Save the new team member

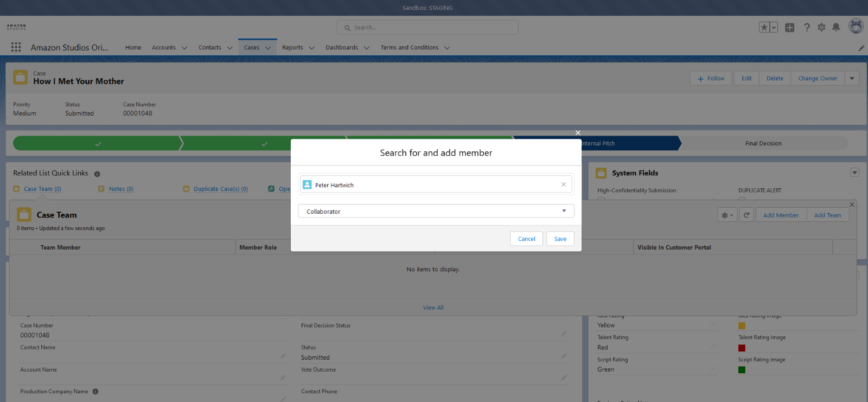click(x=560, y=239)
